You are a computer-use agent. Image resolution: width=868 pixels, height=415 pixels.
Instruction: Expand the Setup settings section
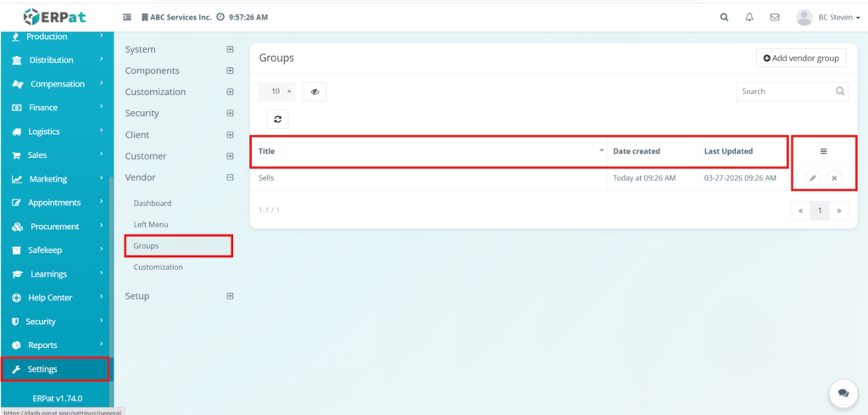[230, 296]
